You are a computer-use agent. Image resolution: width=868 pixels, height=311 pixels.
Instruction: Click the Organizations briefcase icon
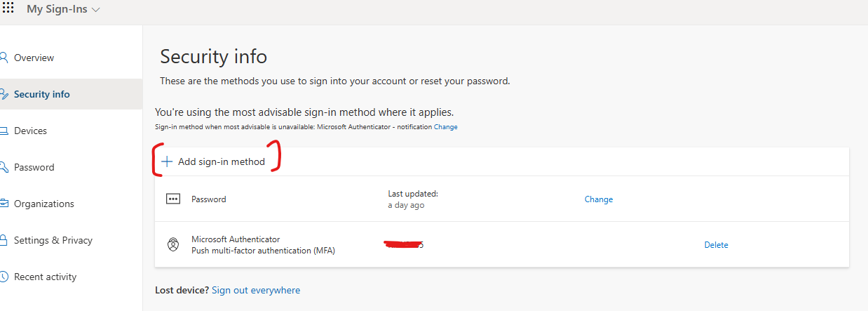tap(4, 204)
